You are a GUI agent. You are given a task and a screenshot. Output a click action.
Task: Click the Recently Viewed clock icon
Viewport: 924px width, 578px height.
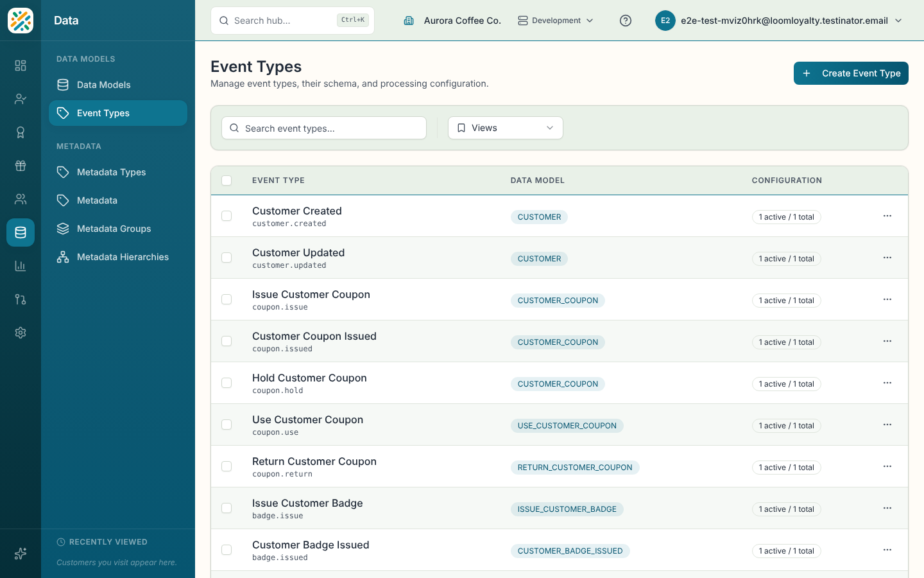(61, 542)
